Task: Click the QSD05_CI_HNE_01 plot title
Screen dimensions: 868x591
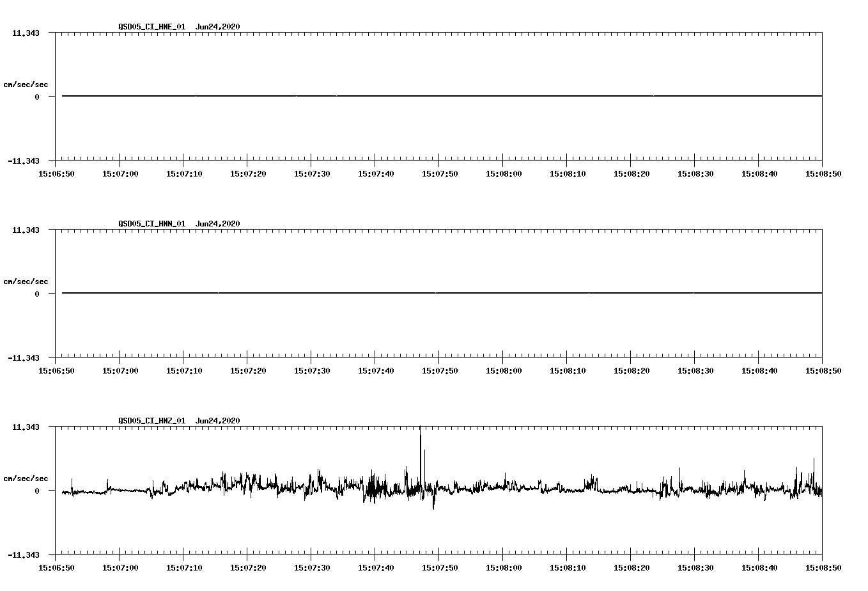Action: coord(152,27)
